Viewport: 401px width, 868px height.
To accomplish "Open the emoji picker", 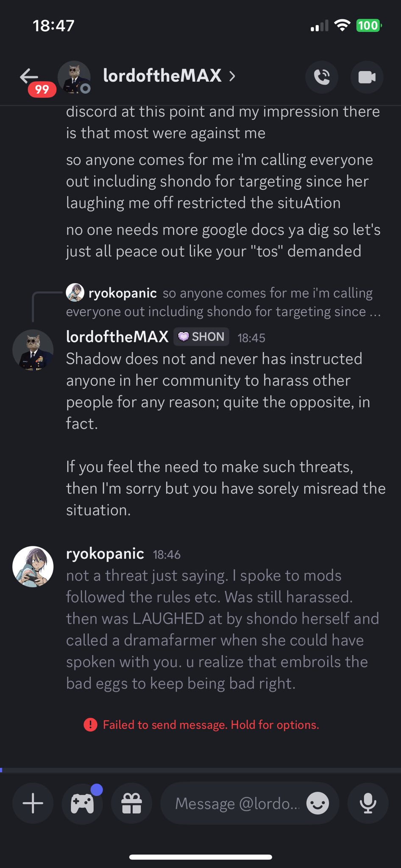I will pos(317,803).
